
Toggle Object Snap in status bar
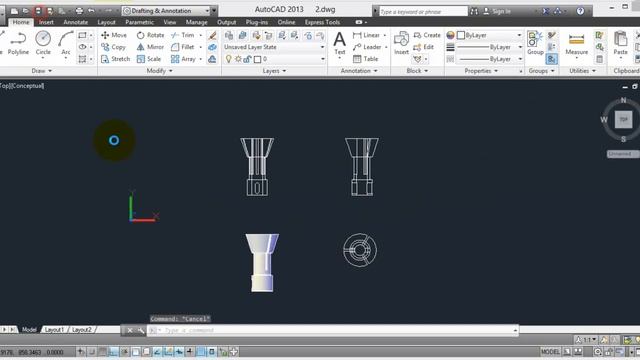[136, 351]
